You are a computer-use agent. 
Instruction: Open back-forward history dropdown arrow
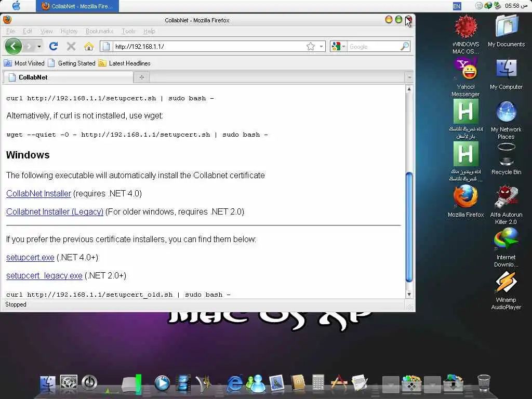click(39, 46)
